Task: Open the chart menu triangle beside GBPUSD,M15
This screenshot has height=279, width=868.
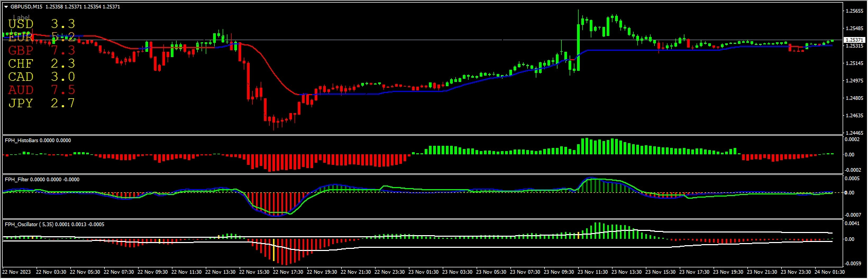Action: tap(6, 7)
